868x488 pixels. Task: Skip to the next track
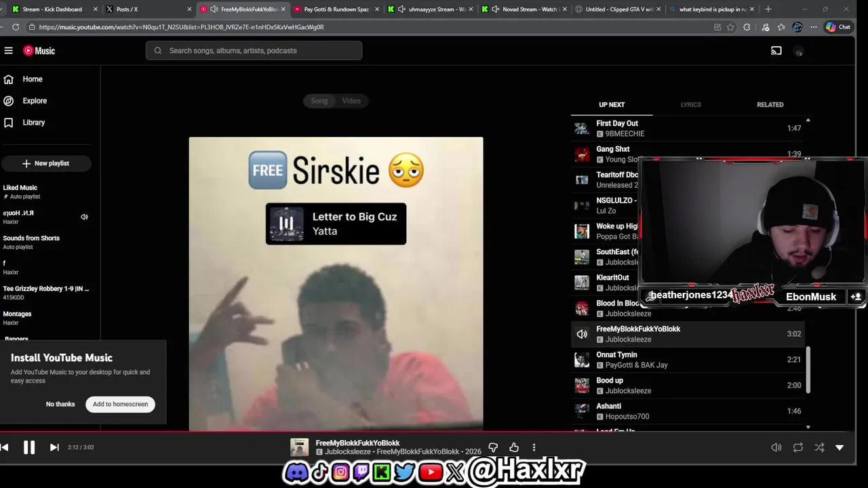click(54, 447)
